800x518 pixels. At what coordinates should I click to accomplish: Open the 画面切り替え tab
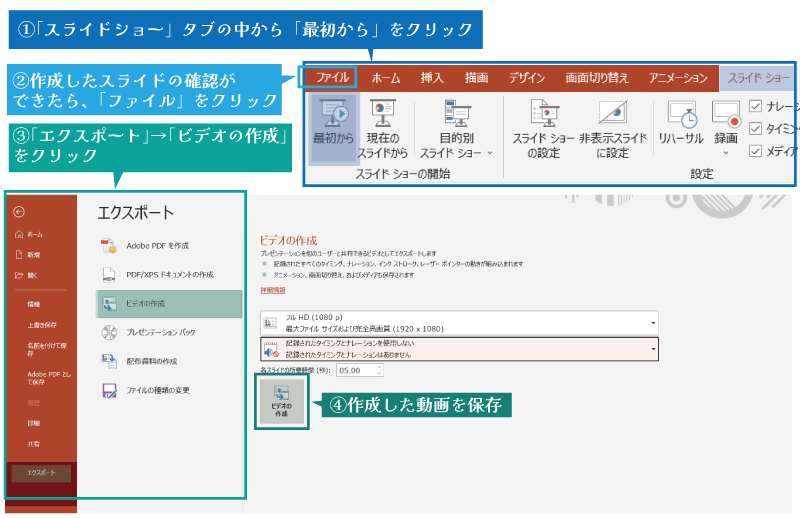(597, 78)
